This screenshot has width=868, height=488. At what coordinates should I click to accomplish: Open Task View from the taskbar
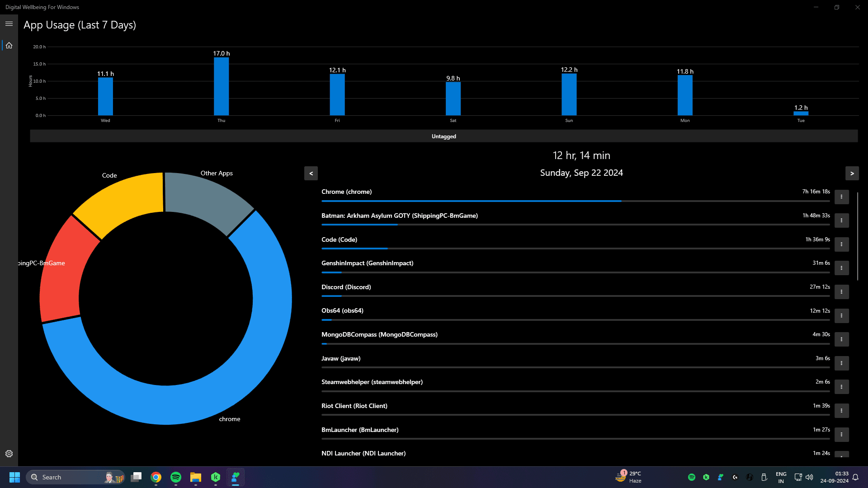click(x=136, y=477)
